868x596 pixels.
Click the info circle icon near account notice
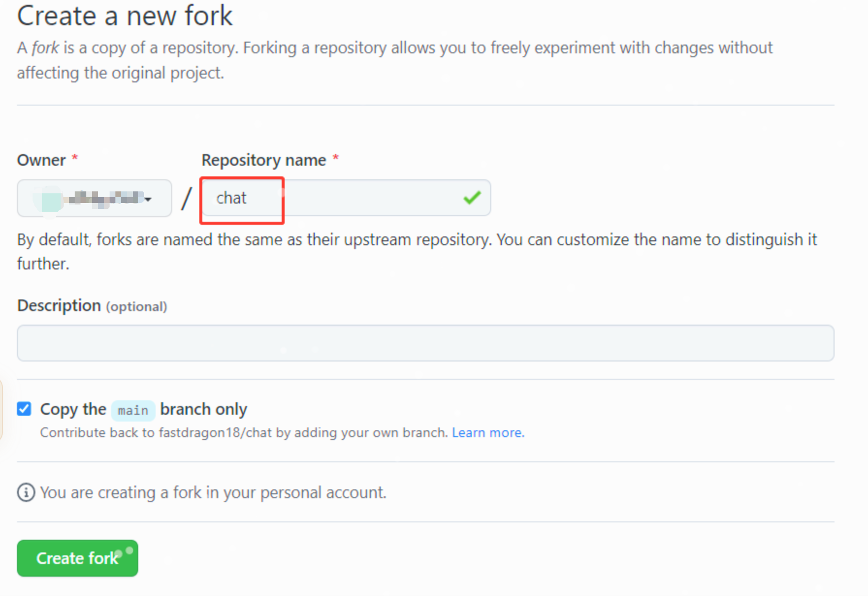pyautogui.click(x=26, y=492)
